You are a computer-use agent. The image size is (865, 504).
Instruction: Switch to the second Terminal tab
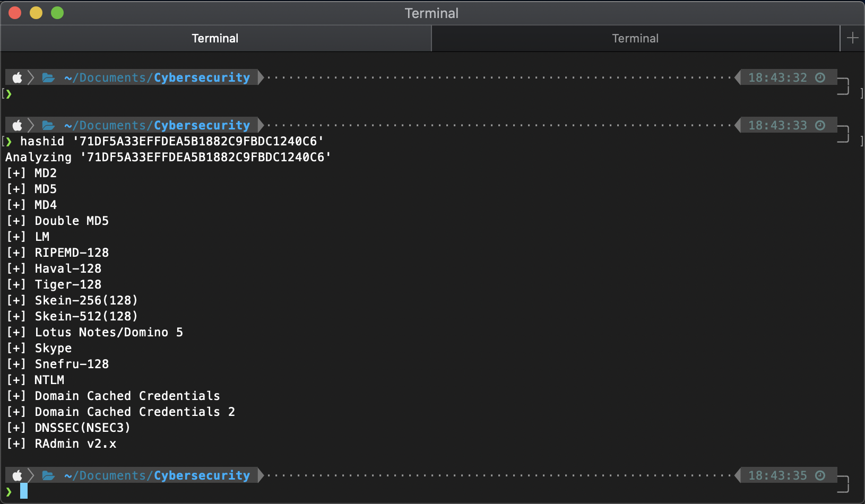[635, 38]
